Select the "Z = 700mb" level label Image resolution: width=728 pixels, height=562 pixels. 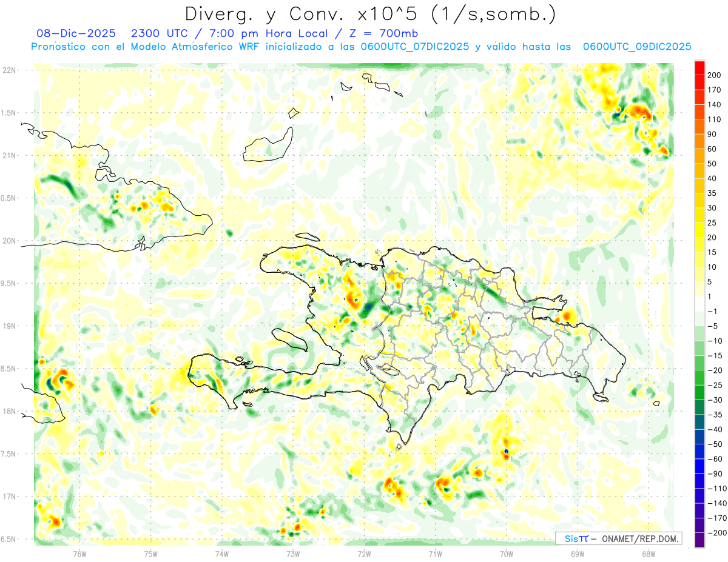coord(385,33)
